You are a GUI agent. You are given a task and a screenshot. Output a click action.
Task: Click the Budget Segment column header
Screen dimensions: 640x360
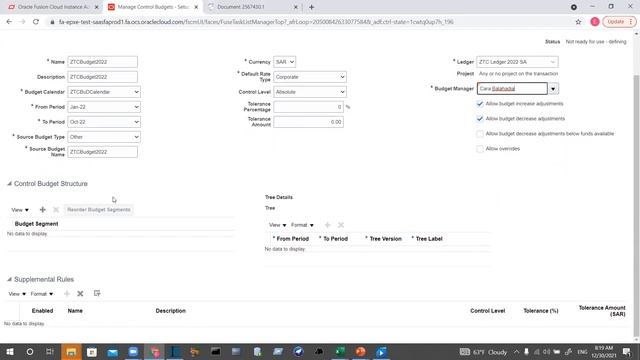(36, 224)
